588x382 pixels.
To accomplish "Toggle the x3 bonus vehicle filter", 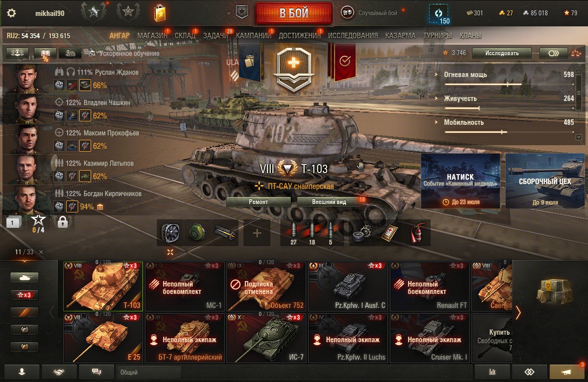I will coord(24,295).
